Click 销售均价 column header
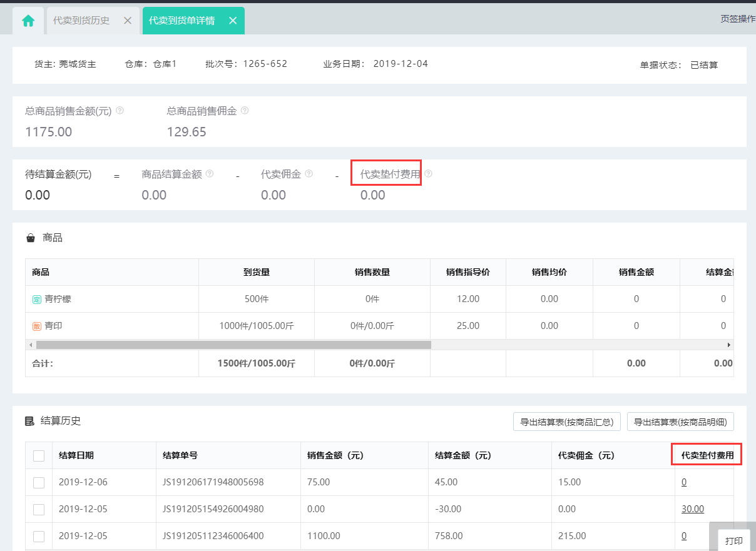Viewport: 756px width, 551px height. tap(549, 272)
